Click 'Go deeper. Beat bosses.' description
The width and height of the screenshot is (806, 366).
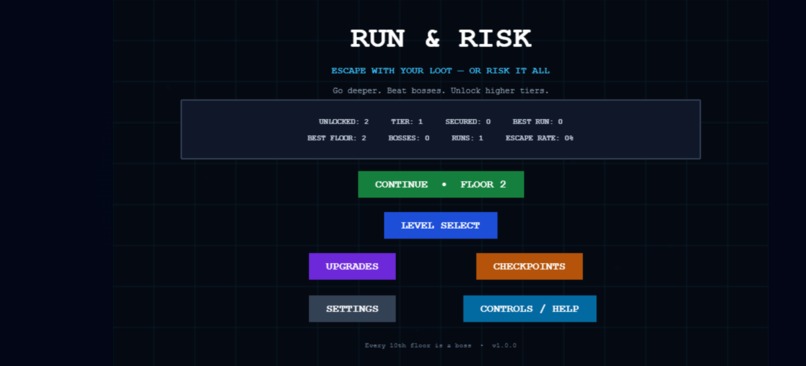tap(441, 91)
